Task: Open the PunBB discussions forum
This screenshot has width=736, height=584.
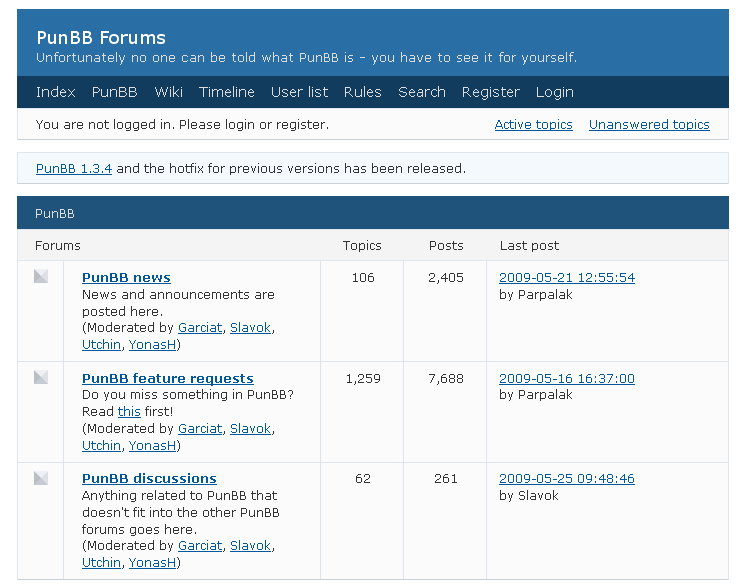Action: point(149,478)
